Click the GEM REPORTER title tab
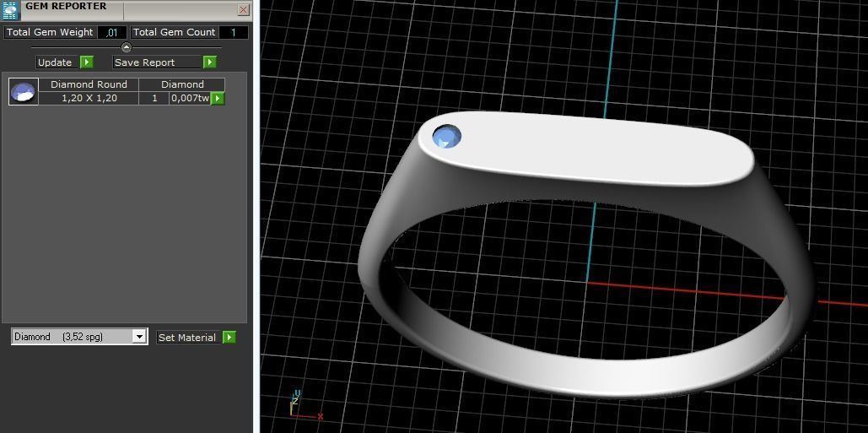Image resolution: width=868 pixels, height=433 pixels. click(x=67, y=8)
